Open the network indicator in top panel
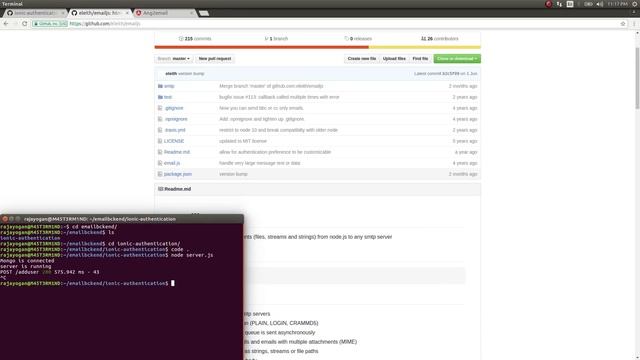 pyautogui.click(x=559, y=4)
